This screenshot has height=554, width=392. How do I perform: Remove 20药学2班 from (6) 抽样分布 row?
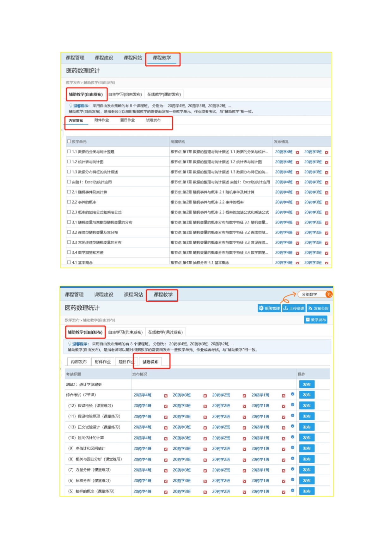(244, 482)
